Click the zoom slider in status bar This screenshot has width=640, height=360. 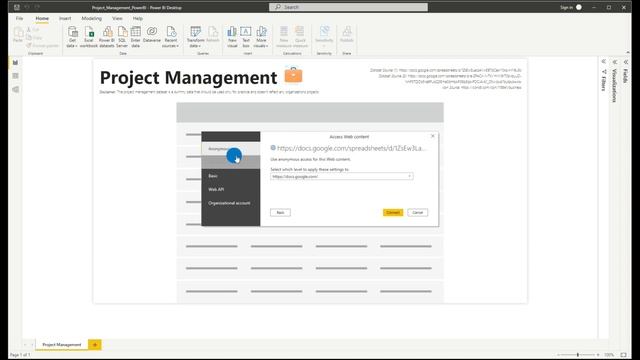(x=578, y=355)
